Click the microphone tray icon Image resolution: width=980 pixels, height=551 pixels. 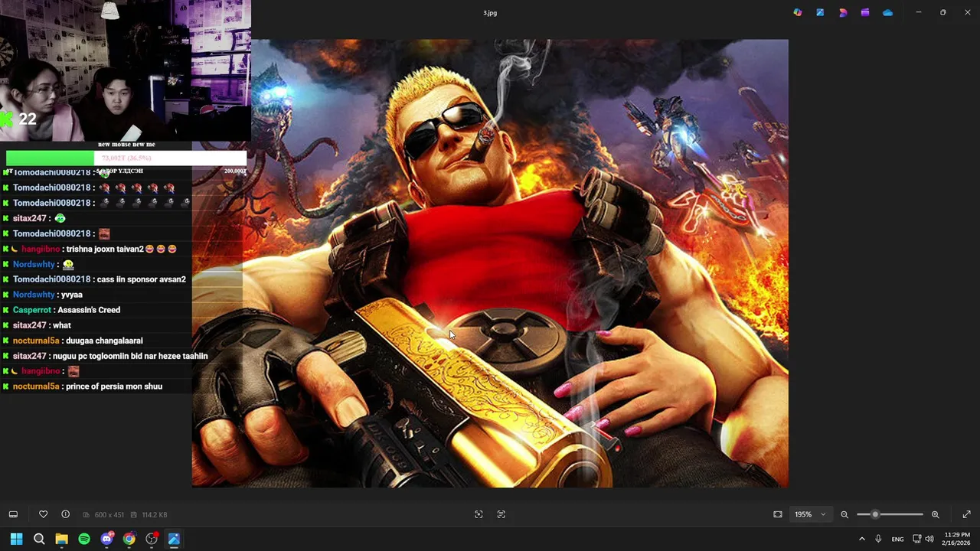click(x=878, y=539)
